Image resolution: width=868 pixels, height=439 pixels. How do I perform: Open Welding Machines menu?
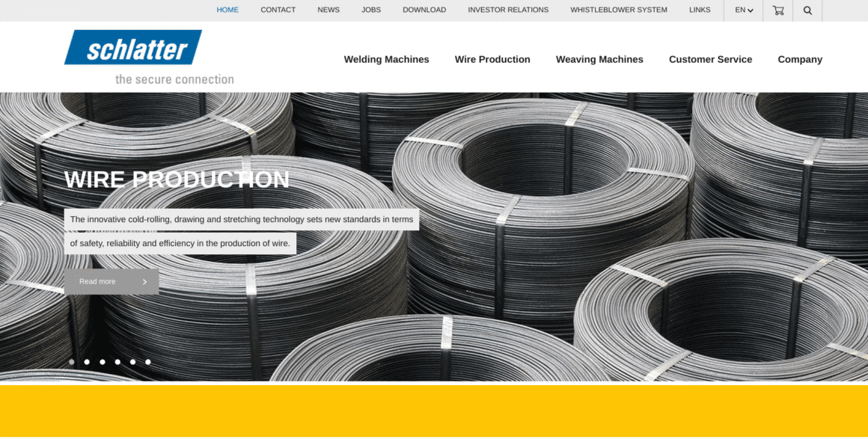tap(386, 59)
